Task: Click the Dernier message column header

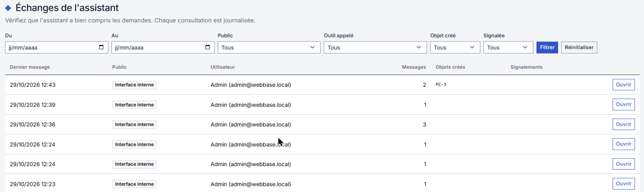Action: 30,67
